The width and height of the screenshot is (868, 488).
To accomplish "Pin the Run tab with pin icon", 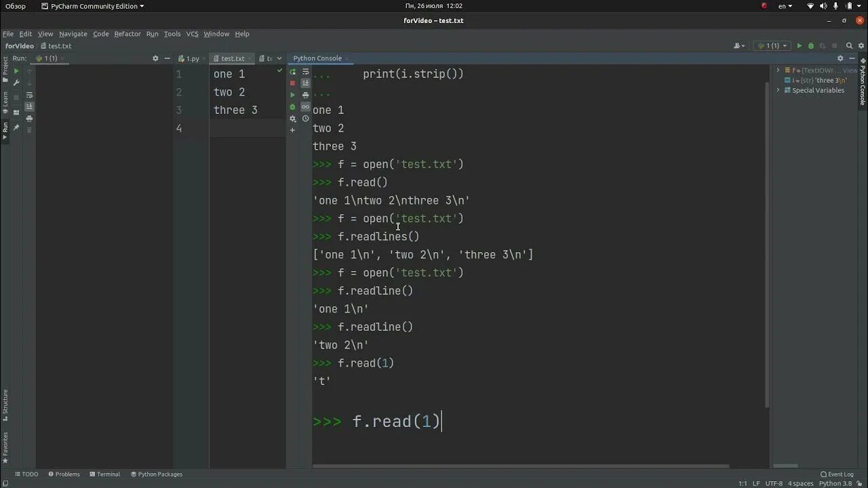I will [x=17, y=127].
